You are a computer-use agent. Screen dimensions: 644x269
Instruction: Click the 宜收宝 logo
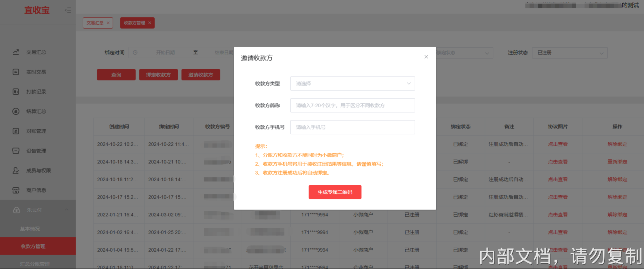pos(37,10)
